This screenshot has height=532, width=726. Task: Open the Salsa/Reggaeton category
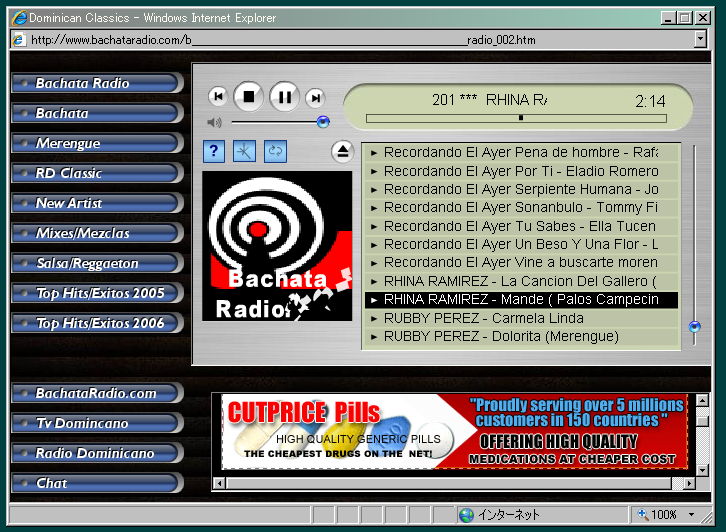(x=96, y=263)
